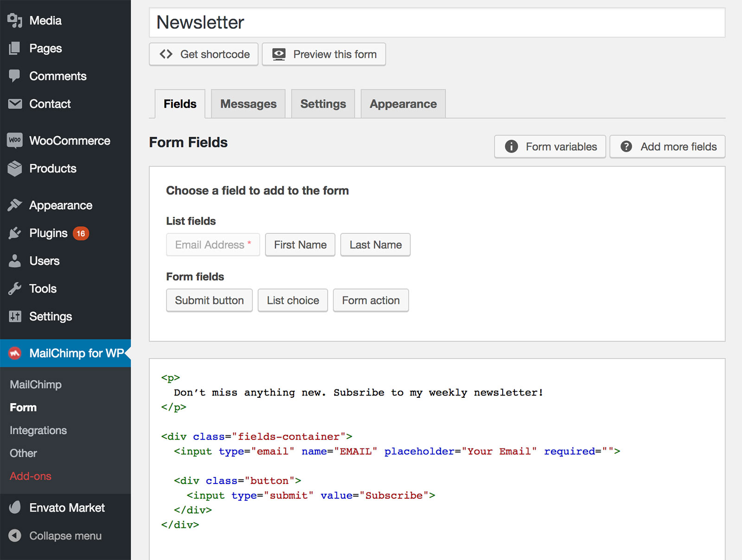The width and height of the screenshot is (742, 560).
Task: Click the Users sidebar icon
Action: [x=14, y=261]
